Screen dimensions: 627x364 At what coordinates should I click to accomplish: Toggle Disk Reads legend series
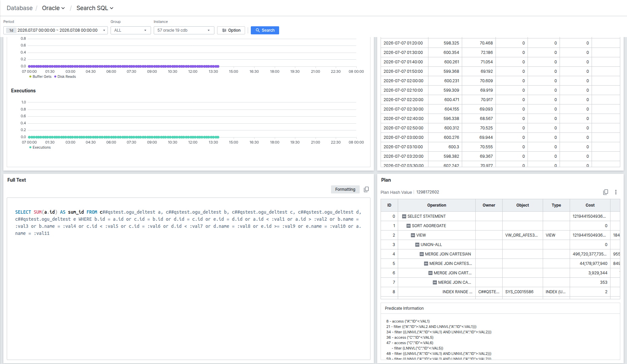click(65, 77)
